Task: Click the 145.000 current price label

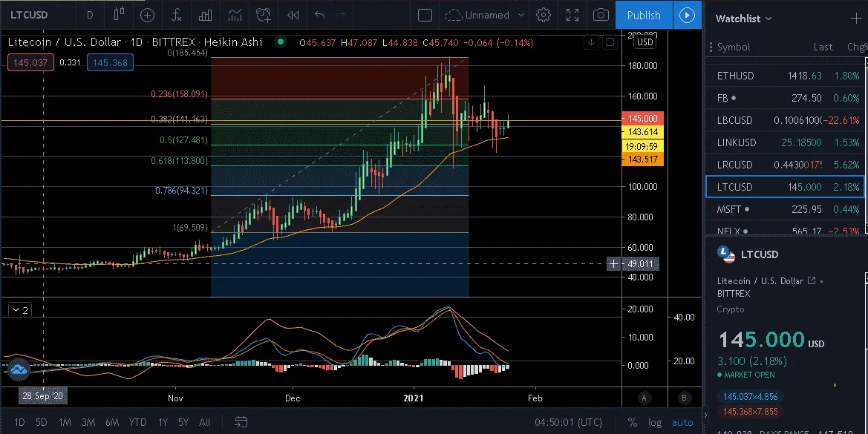Action: point(643,118)
